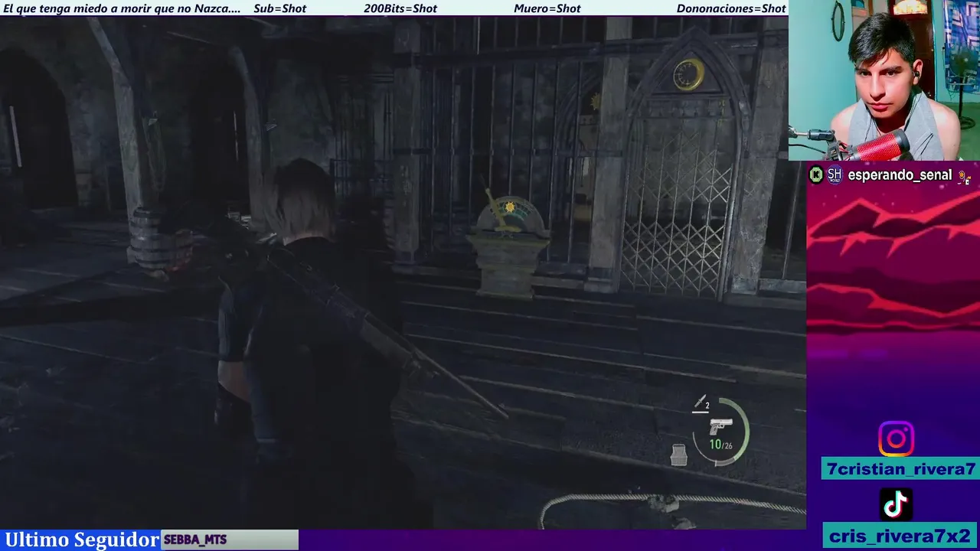Viewport: 980px width, 551px height.
Task: Click the circular health gauge ring
Action: pyautogui.click(x=721, y=432)
